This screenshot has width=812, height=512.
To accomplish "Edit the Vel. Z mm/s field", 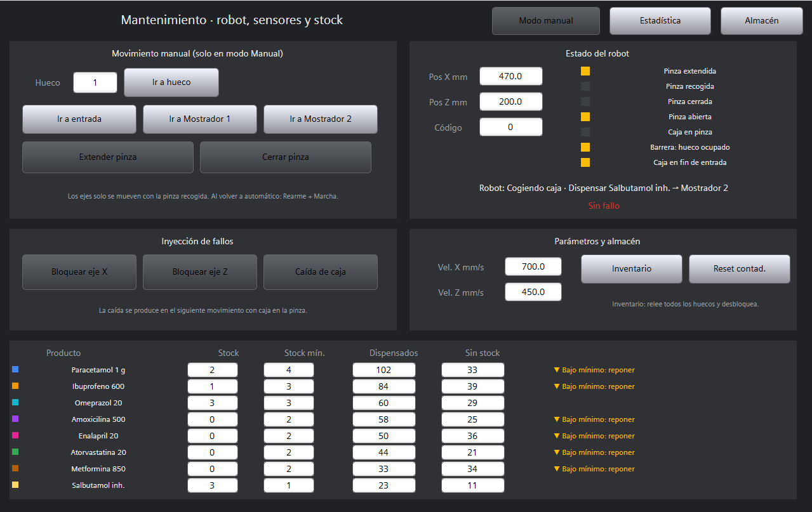I will 533,292.
